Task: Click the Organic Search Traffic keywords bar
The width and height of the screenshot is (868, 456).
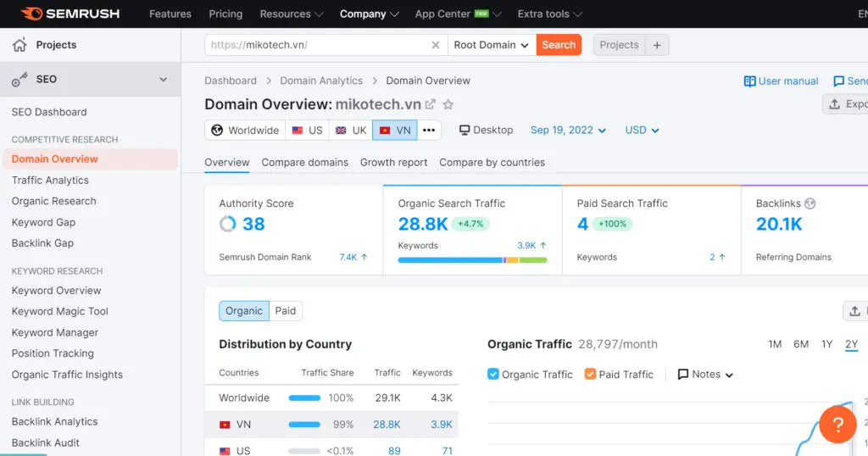Action: (x=472, y=260)
